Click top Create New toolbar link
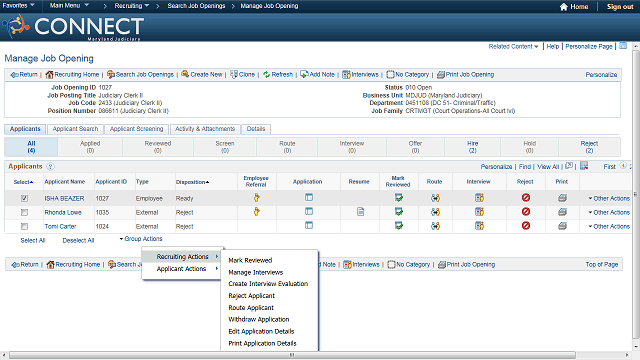 (x=202, y=75)
